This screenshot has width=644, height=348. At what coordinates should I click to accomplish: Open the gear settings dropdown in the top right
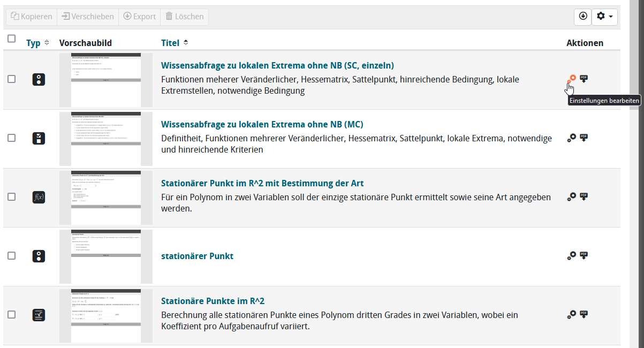pos(605,17)
